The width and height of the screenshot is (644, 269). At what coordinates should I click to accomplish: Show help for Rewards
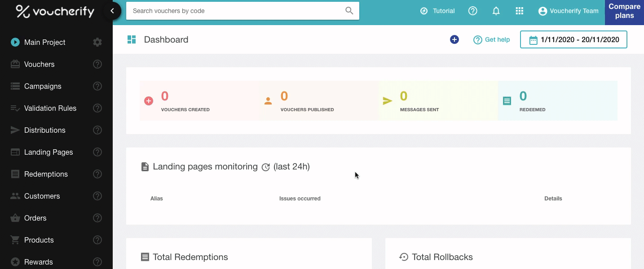97,262
